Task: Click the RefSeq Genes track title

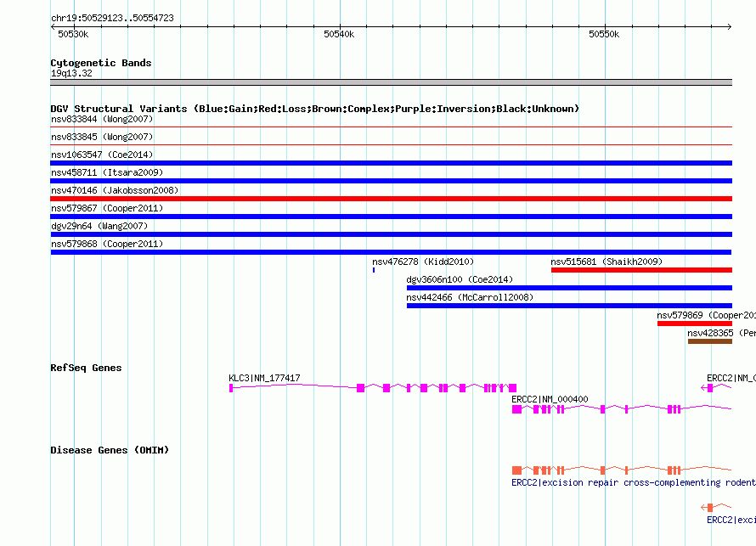Action: click(86, 368)
